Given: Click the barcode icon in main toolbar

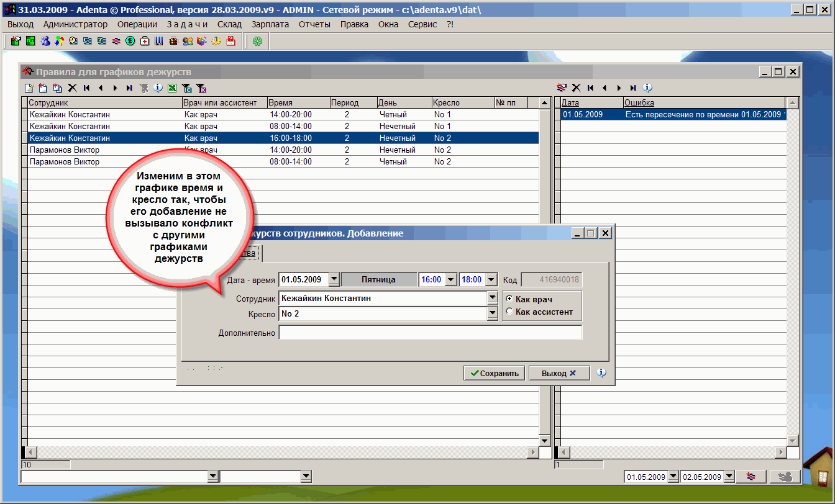Looking at the screenshot, I should (159, 42).
